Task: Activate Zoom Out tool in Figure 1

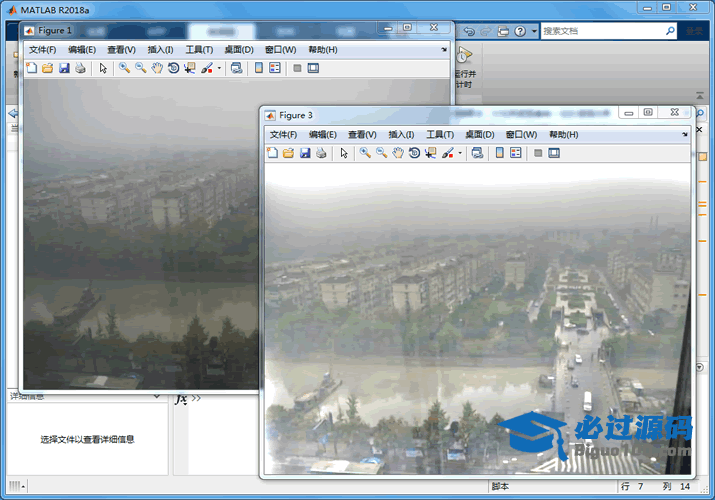Action: click(x=140, y=68)
